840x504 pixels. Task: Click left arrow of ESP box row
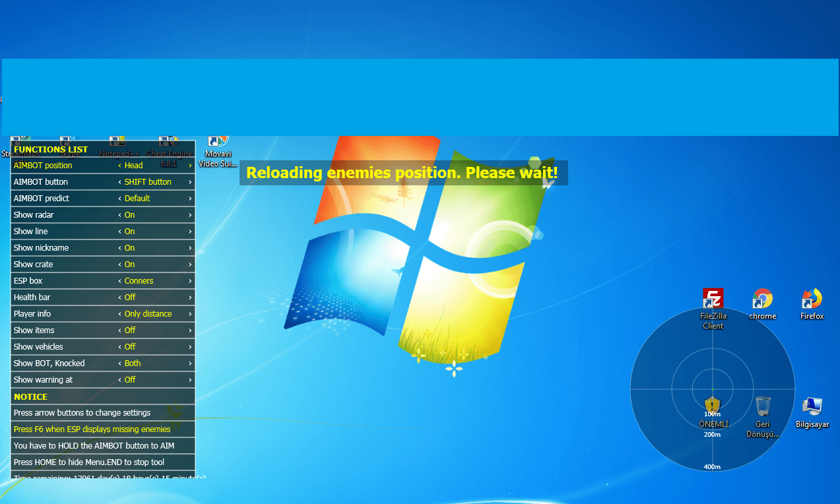(119, 281)
